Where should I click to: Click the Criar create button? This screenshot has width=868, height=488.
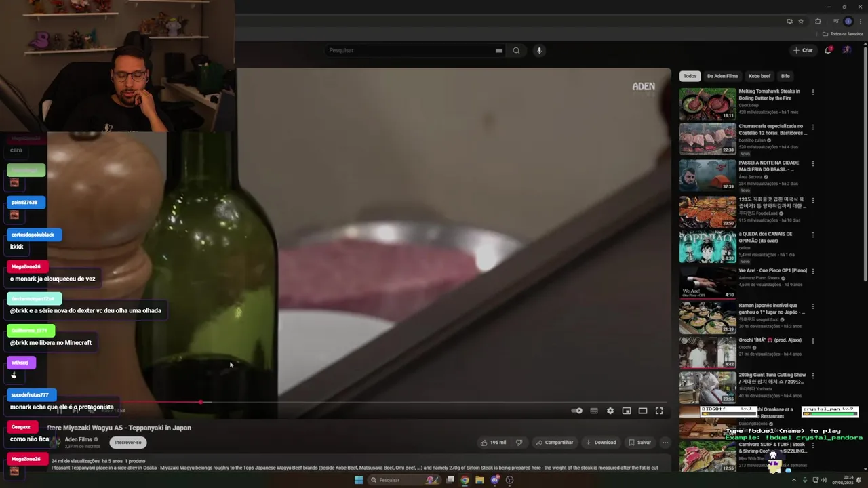point(803,50)
